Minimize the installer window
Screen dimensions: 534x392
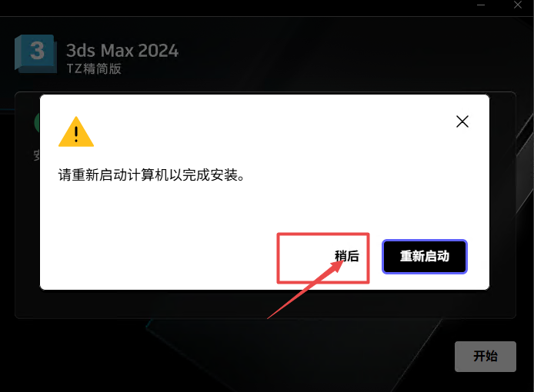point(481,5)
